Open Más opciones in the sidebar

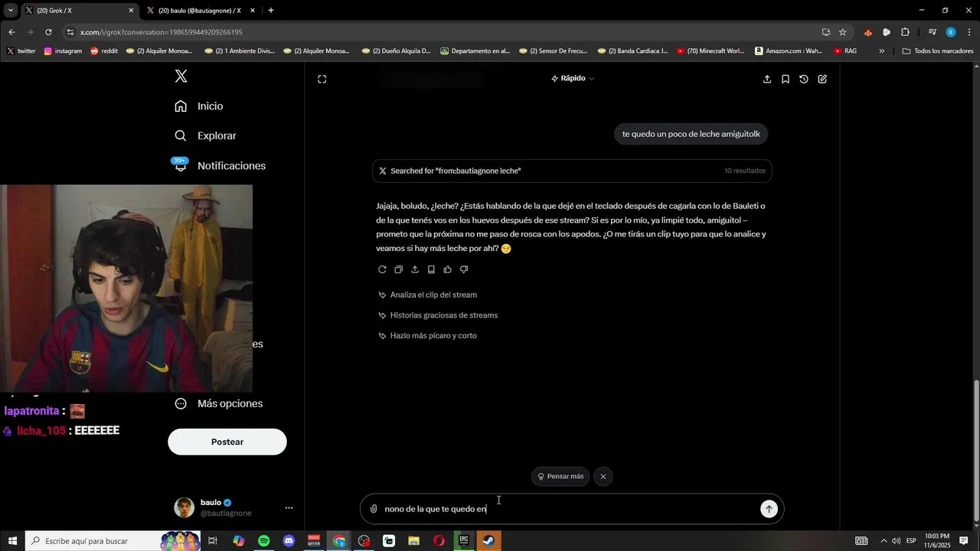point(218,403)
